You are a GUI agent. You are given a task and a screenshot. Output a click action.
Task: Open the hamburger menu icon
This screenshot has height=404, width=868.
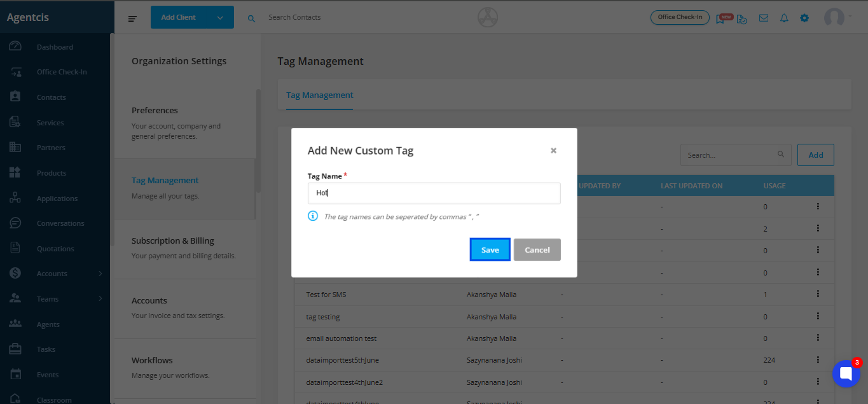click(132, 18)
